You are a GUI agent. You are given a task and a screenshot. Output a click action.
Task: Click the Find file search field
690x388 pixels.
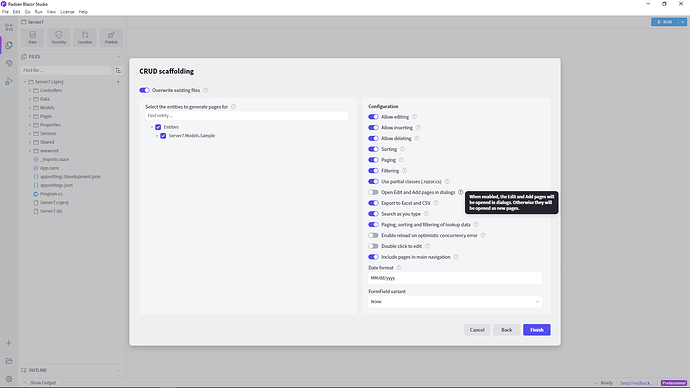(x=66, y=70)
